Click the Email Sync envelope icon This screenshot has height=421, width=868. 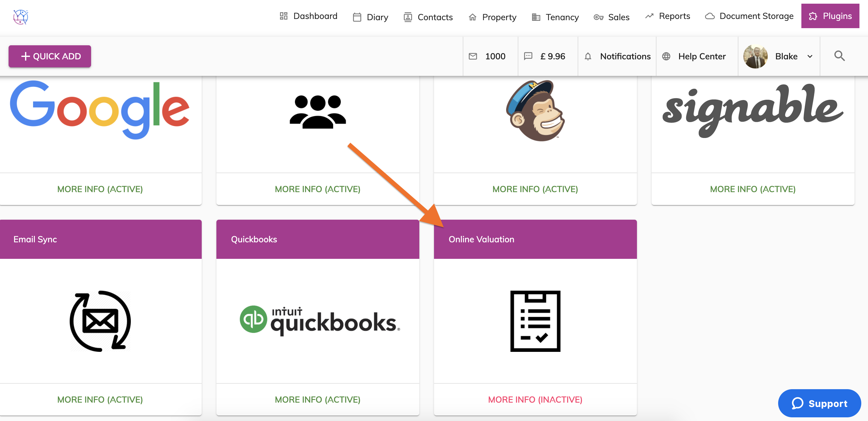coord(100,321)
